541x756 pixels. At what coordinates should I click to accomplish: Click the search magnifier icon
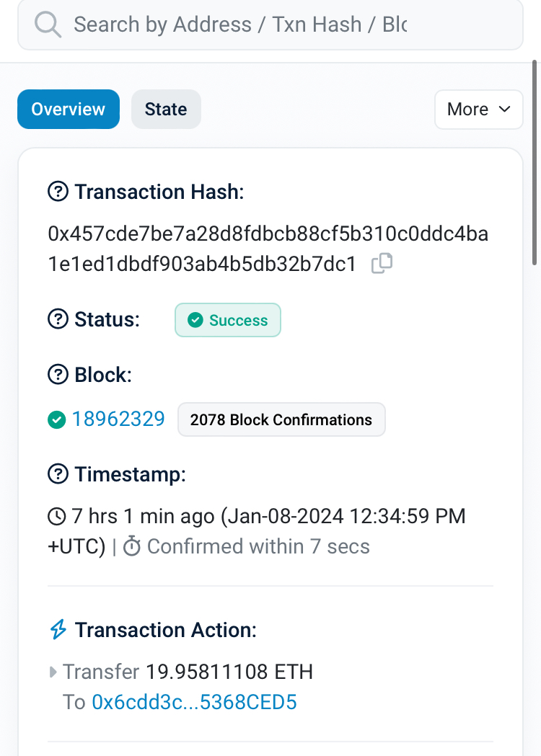point(48,25)
